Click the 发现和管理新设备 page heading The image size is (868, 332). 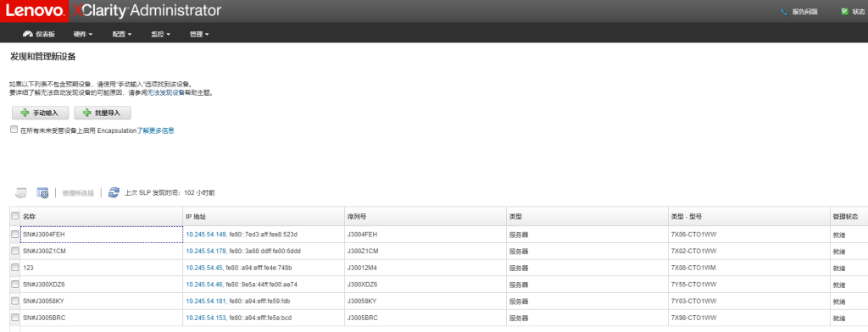pyautogui.click(x=42, y=57)
